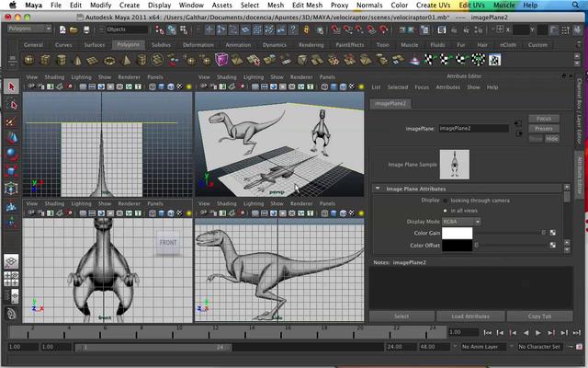
Task: Select by object type mode icon
Action: point(172,29)
